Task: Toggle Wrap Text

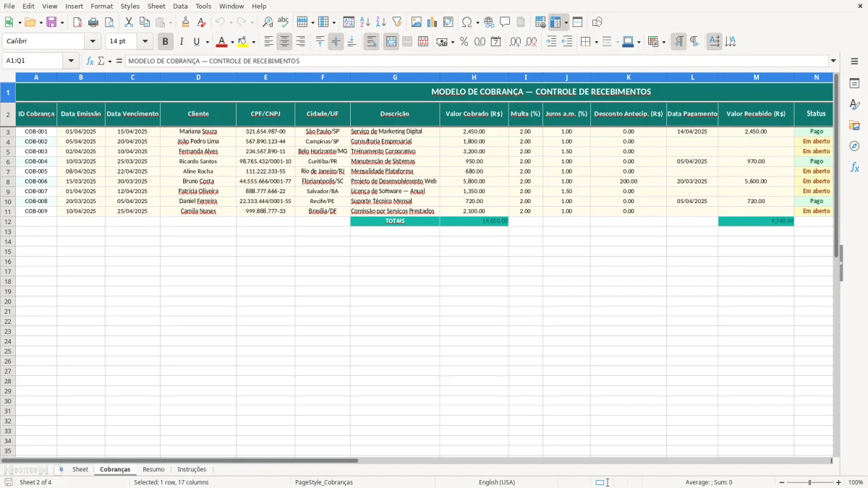Action: pos(371,42)
